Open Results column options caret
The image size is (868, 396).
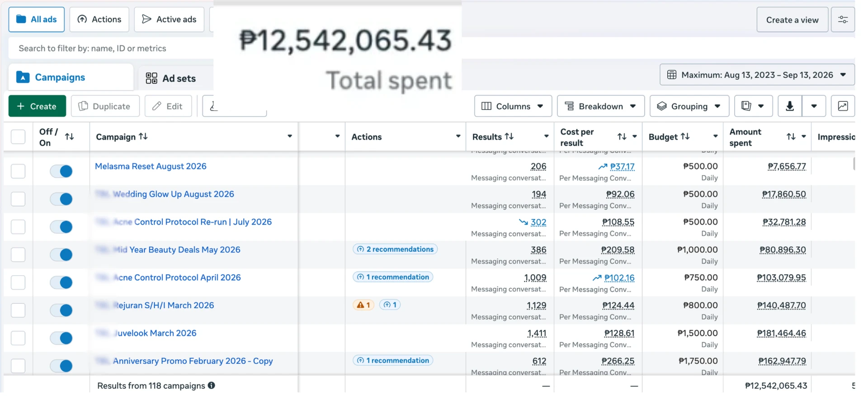click(x=546, y=136)
